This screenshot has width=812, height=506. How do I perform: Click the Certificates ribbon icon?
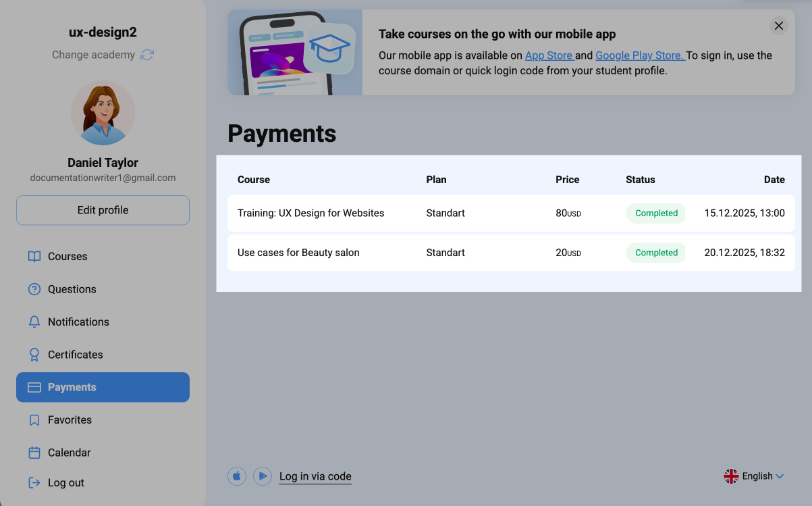34,355
